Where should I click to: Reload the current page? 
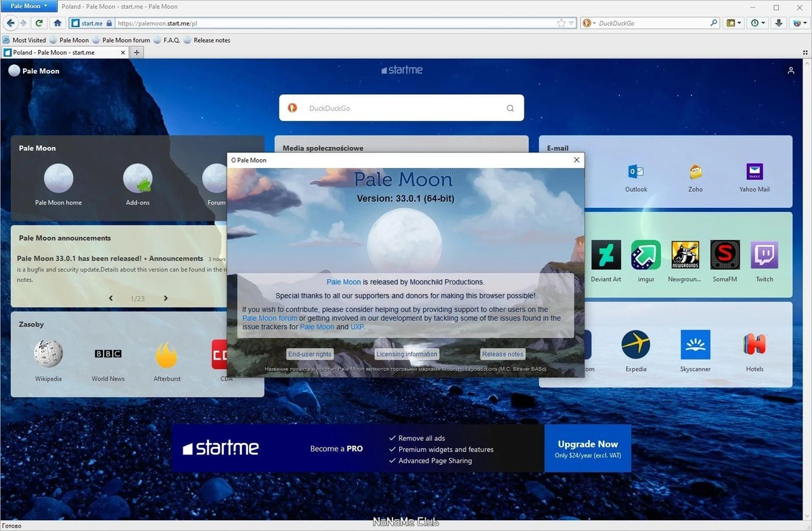coord(39,23)
